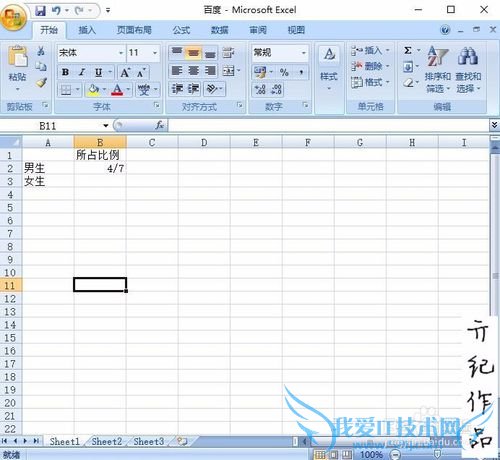
Task: Apply percent style
Action: click(x=284, y=72)
